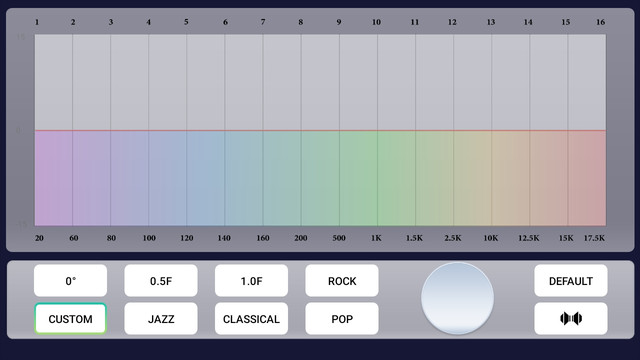Select the ROCK preset
640x360 pixels.
[342, 281]
